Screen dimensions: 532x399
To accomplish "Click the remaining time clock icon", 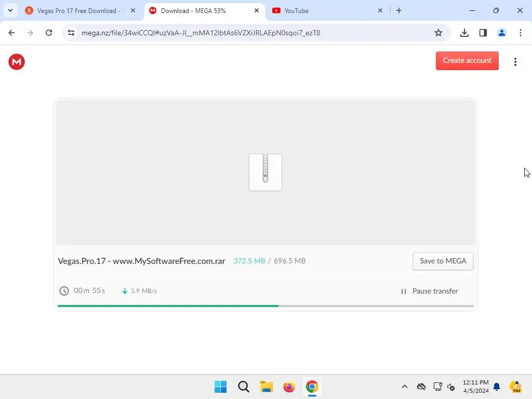I will tap(64, 291).
